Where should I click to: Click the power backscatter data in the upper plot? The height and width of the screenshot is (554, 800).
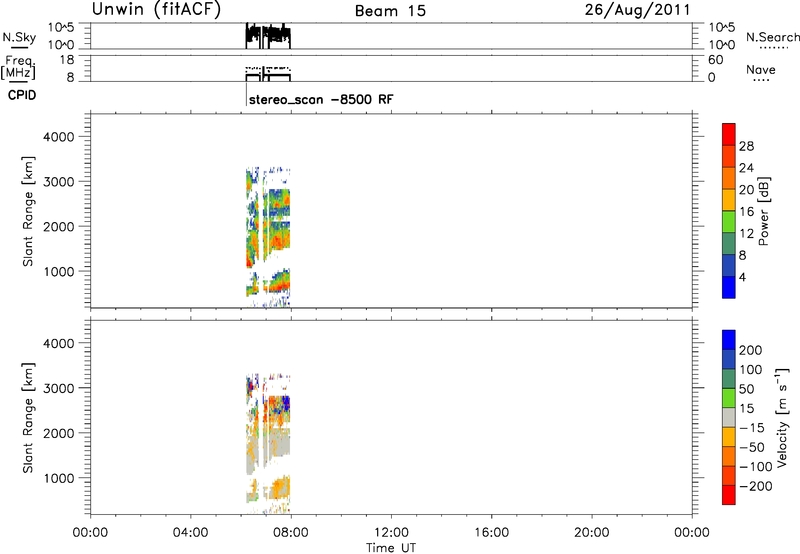point(268,236)
